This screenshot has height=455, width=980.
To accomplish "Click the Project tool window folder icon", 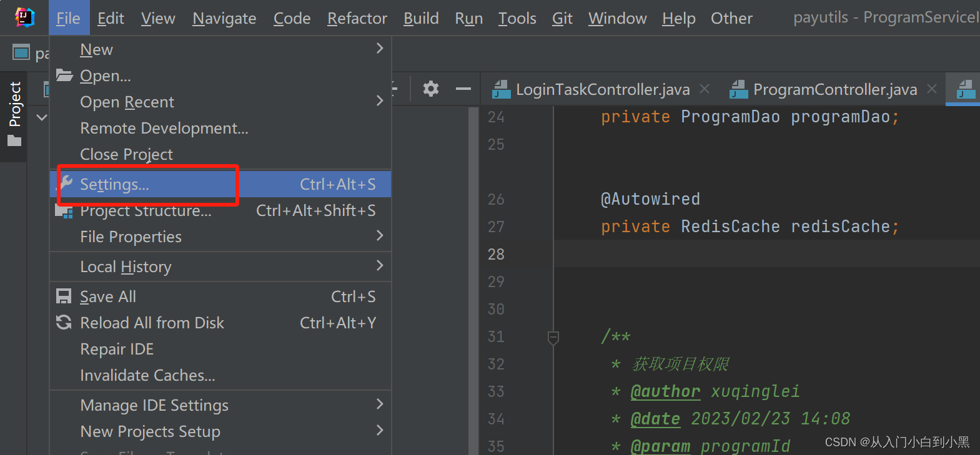I will click(14, 141).
